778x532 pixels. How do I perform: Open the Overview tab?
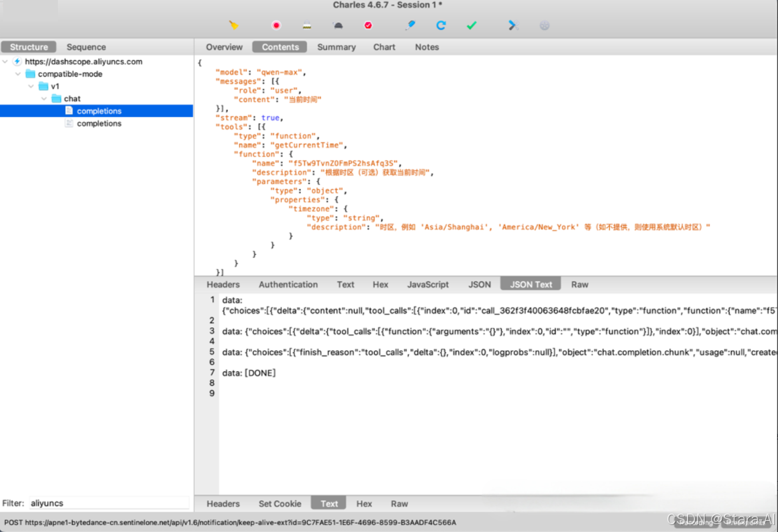pos(224,47)
